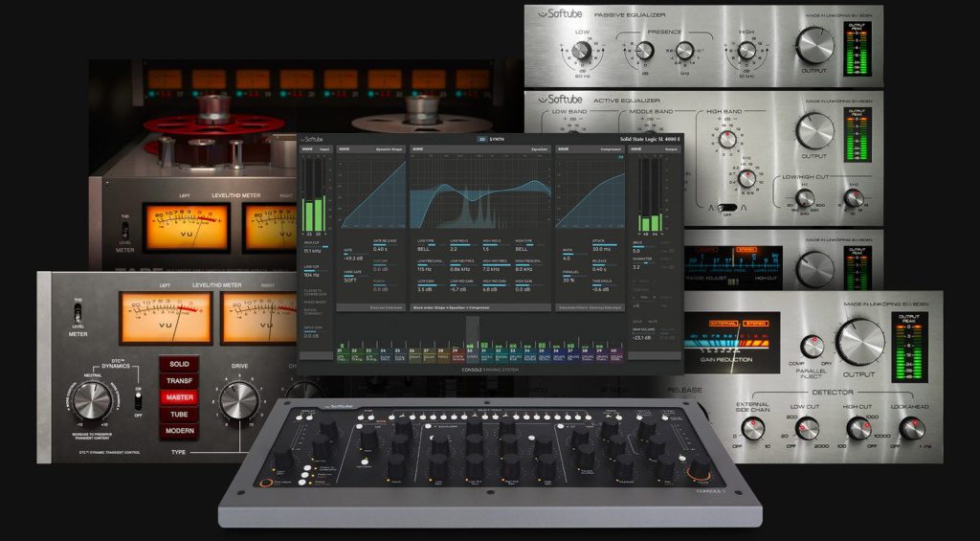Click the orange-ringed volume knob on the hardware controller
The image size is (980, 541).
tap(700, 468)
